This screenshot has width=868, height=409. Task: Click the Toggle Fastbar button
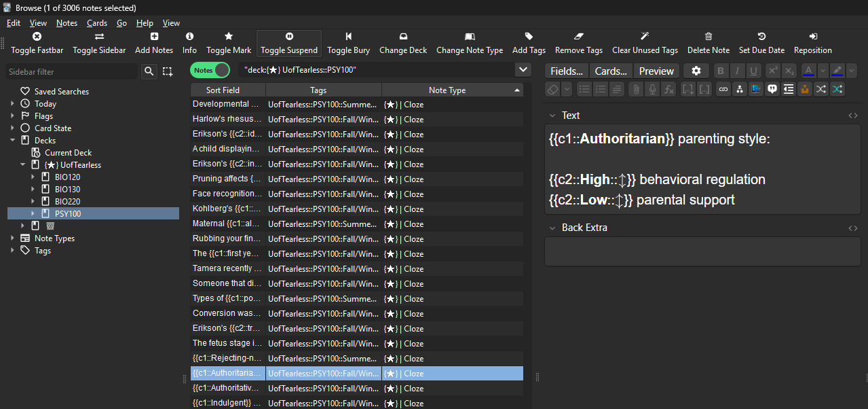pos(37,43)
